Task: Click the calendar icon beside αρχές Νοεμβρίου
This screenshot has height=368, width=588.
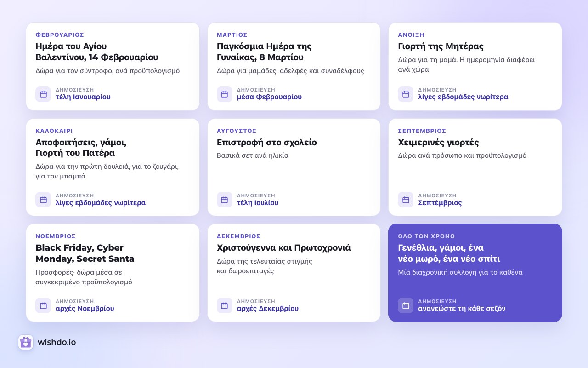Action: pyautogui.click(x=43, y=305)
